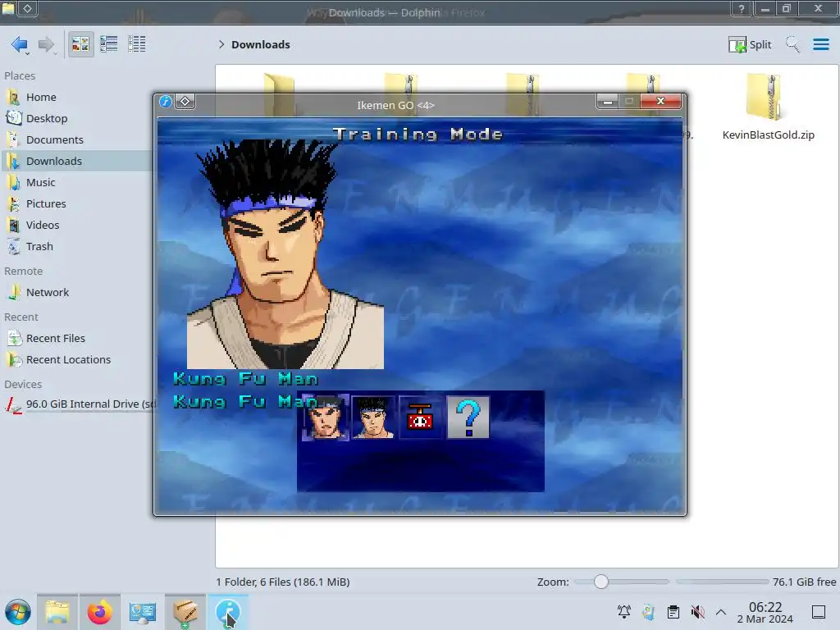Image resolution: width=840 pixels, height=630 pixels.
Task: Adjust the Dolphin Zoom slider handle
Action: tap(601, 582)
